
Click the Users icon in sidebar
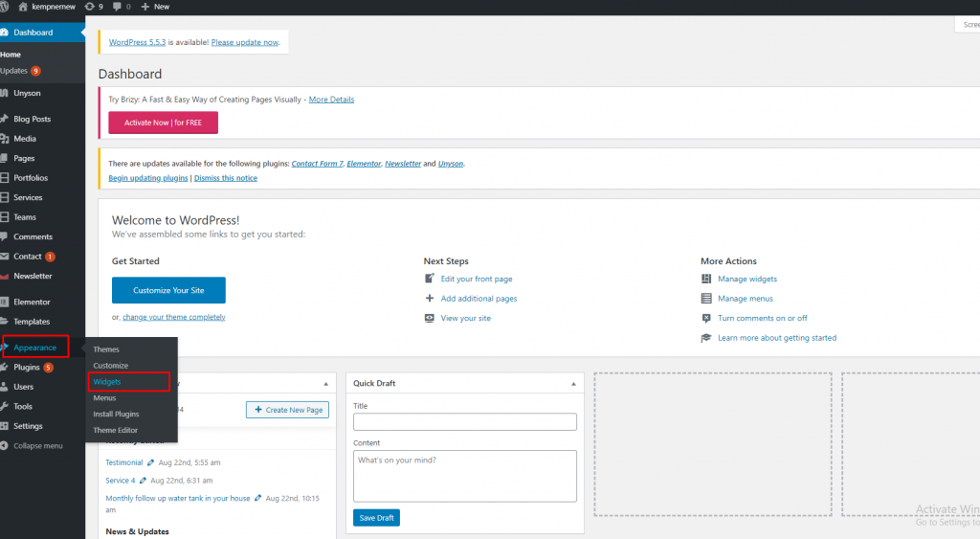[4, 387]
